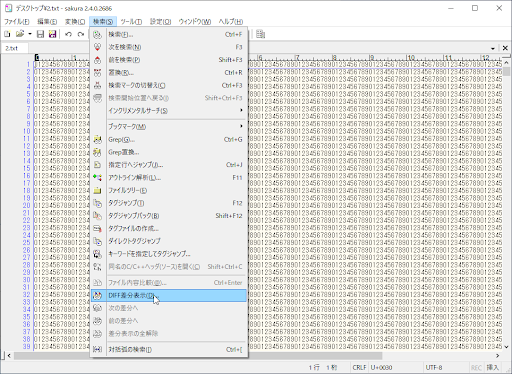Click the horizontal scrollbar right arrow

click(497, 356)
